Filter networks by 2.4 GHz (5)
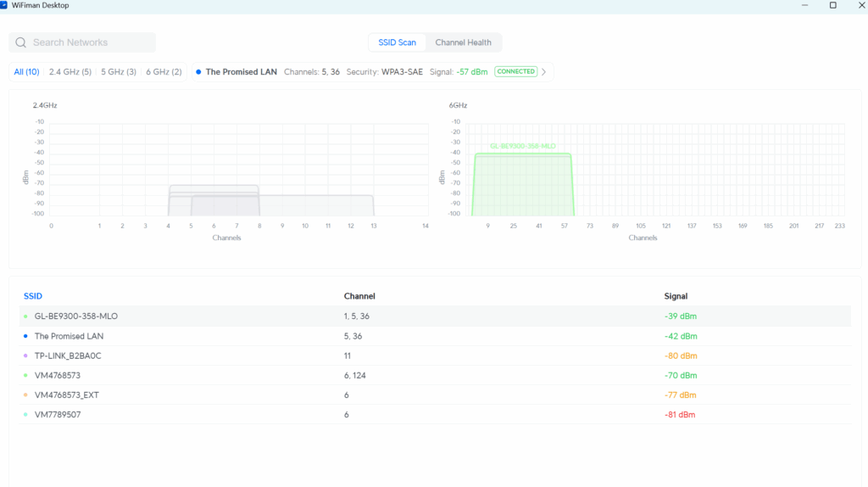This screenshot has height=487, width=868. [x=70, y=72]
